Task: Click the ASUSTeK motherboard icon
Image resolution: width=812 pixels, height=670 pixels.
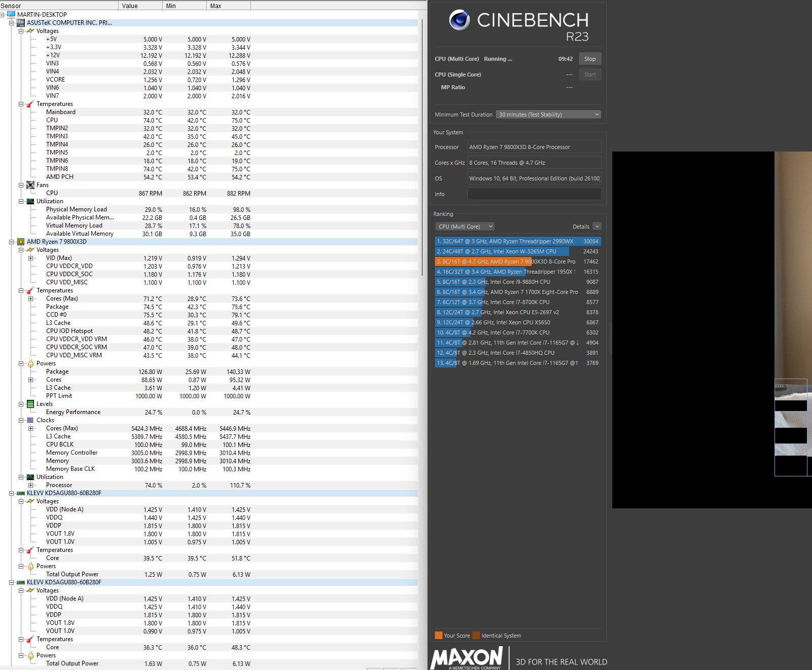Action: tap(21, 22)
